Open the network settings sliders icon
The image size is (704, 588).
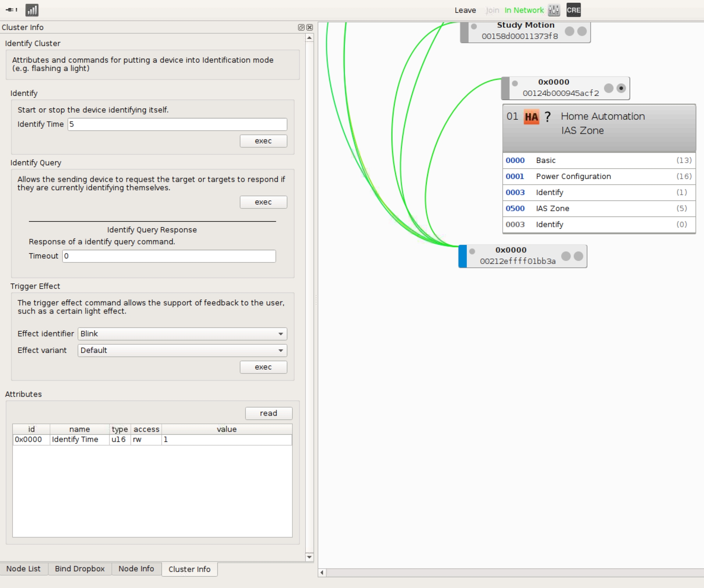pos(554,10)
